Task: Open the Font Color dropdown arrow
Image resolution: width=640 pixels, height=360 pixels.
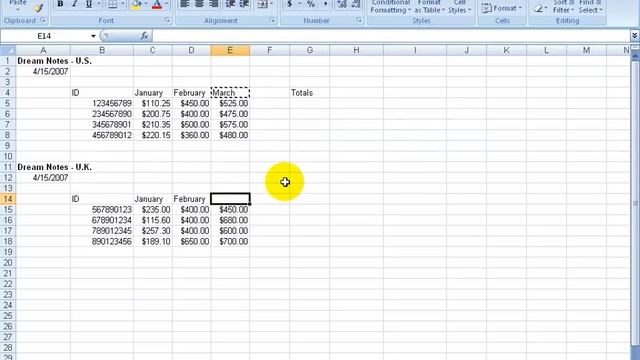Action: (167, 4)
